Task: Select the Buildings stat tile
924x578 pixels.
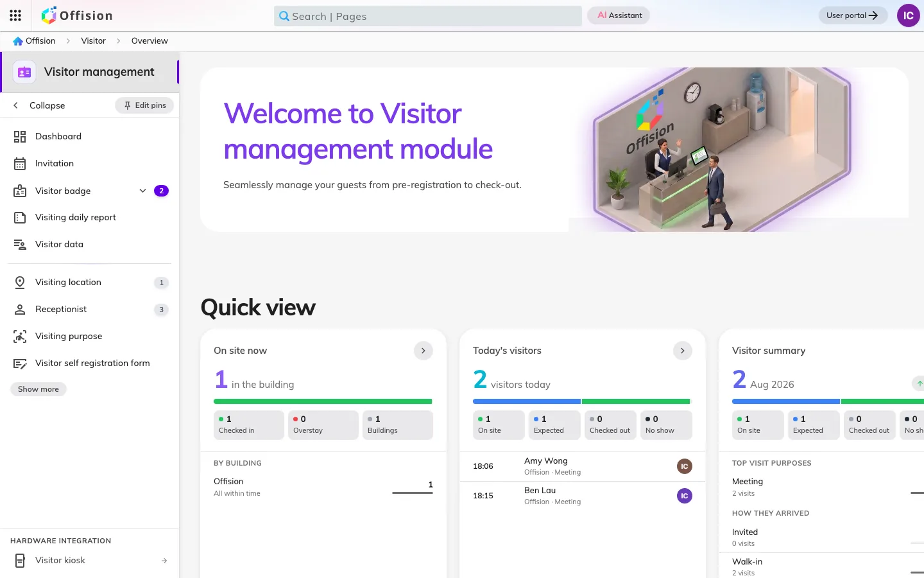Action: pos(398,425)
